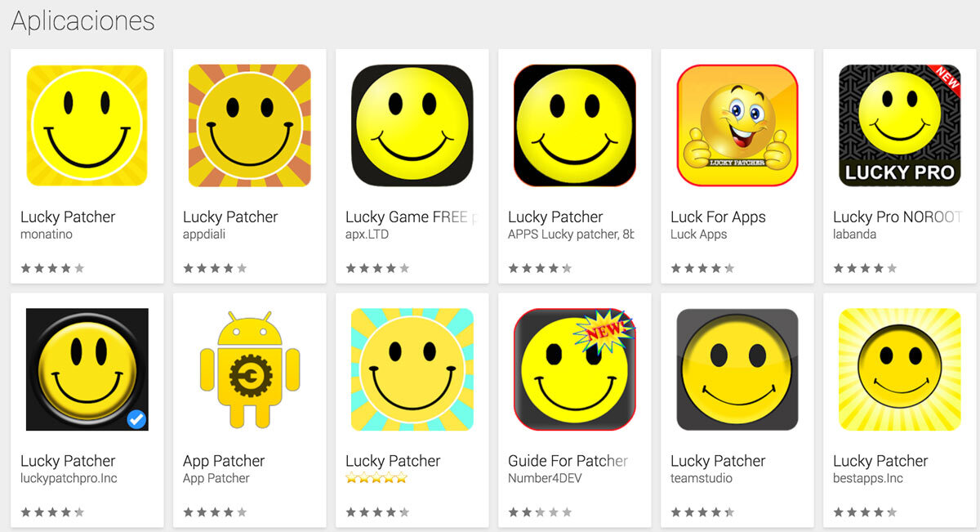Visit developer Number4DEV page
Viewport: 980px width, 532px height.
545,479
